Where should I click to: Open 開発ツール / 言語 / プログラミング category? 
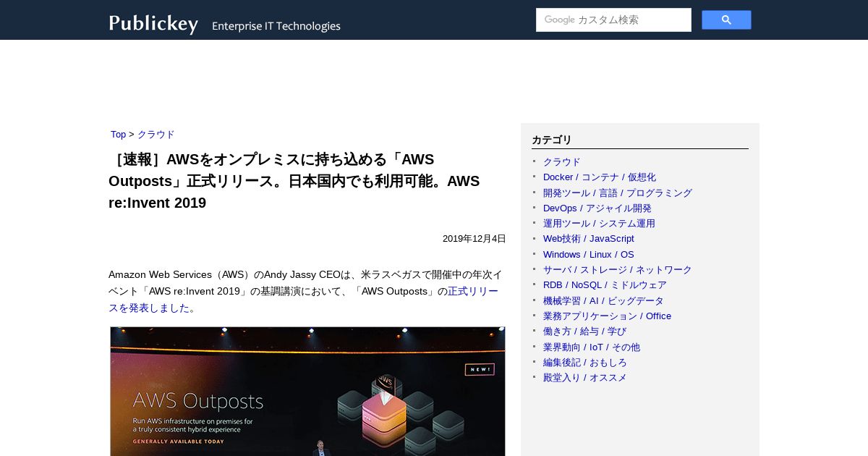coord(618,193)
